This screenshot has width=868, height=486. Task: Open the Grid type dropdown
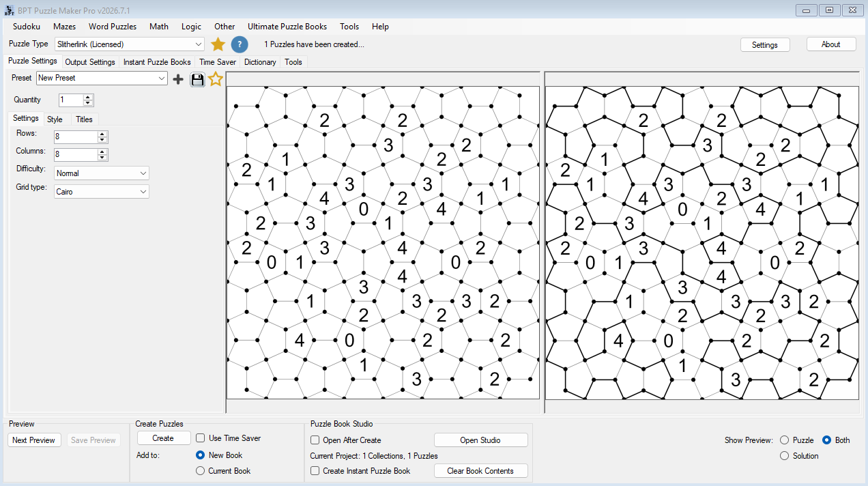point(102,192)
